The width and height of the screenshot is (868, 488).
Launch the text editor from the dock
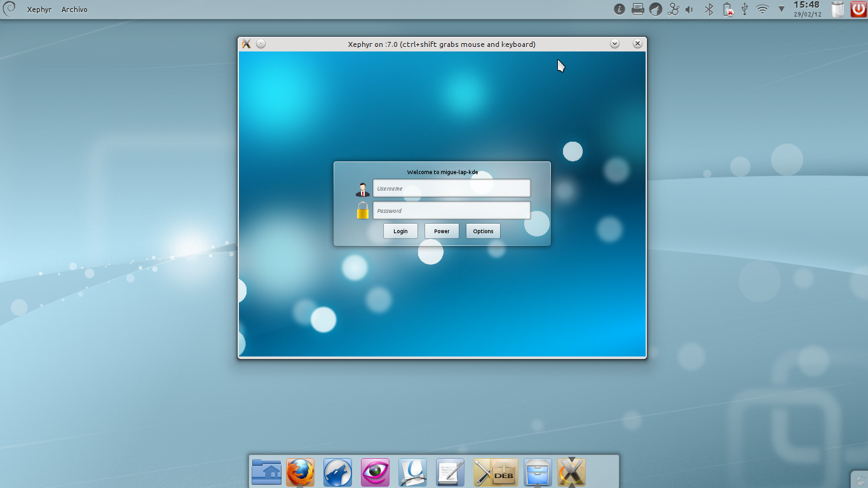(450, 472)
